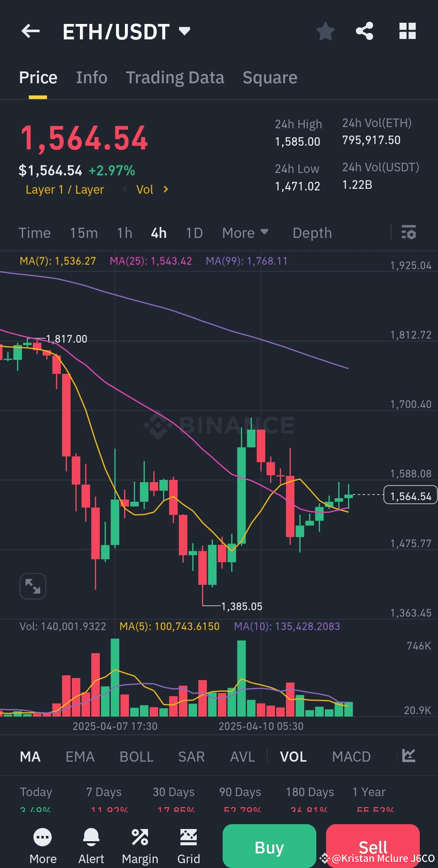Open the share icon

click(x=364, y=31)
